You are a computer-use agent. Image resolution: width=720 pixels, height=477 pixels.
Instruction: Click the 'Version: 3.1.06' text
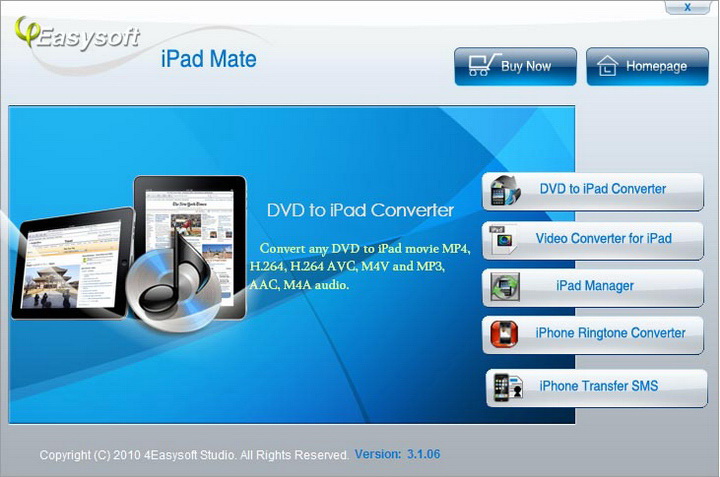click(397, 454)
